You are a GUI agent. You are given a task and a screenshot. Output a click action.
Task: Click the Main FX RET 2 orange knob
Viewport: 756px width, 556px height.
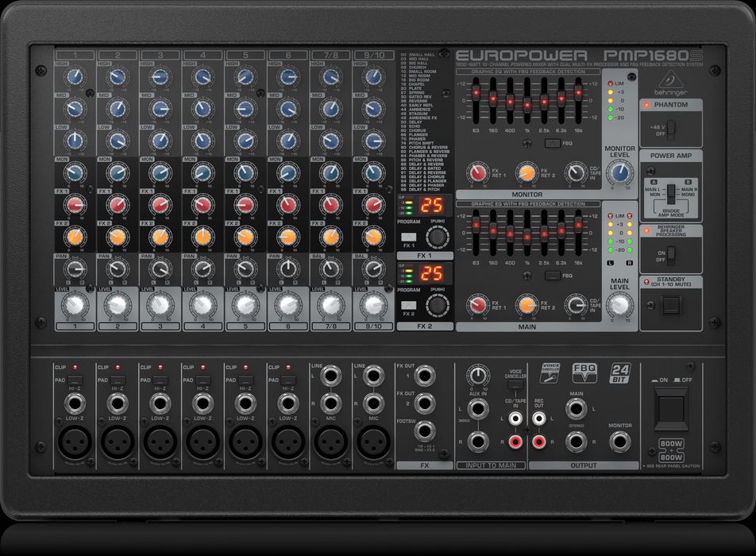pyautogui.click(x=526, y=305)
